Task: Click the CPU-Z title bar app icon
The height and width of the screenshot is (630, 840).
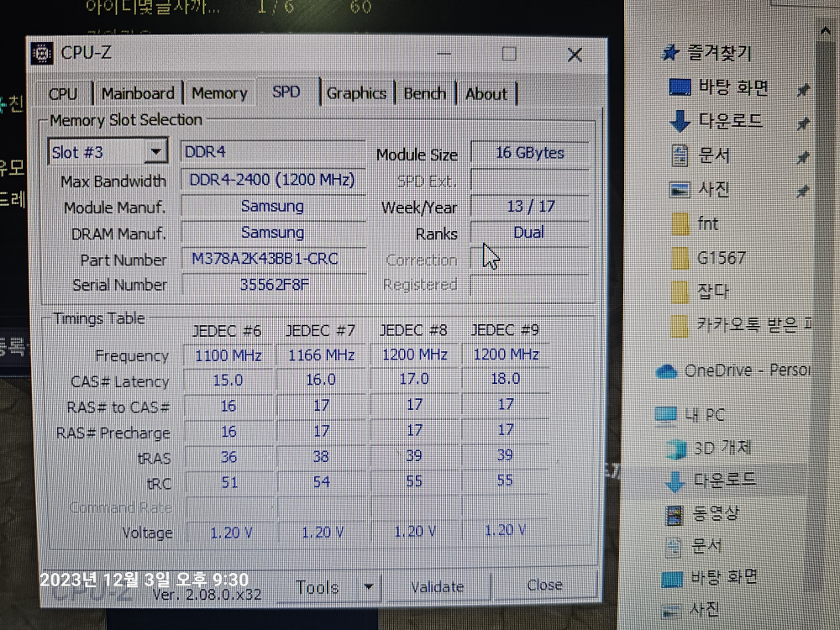Action: pyautogui.click(x=42, y=53)
